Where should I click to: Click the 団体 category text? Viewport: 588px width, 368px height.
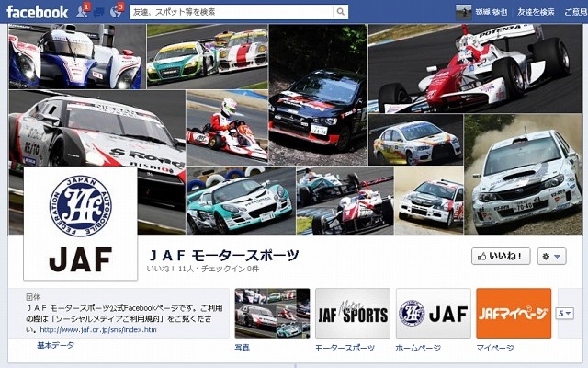(33, 297)
